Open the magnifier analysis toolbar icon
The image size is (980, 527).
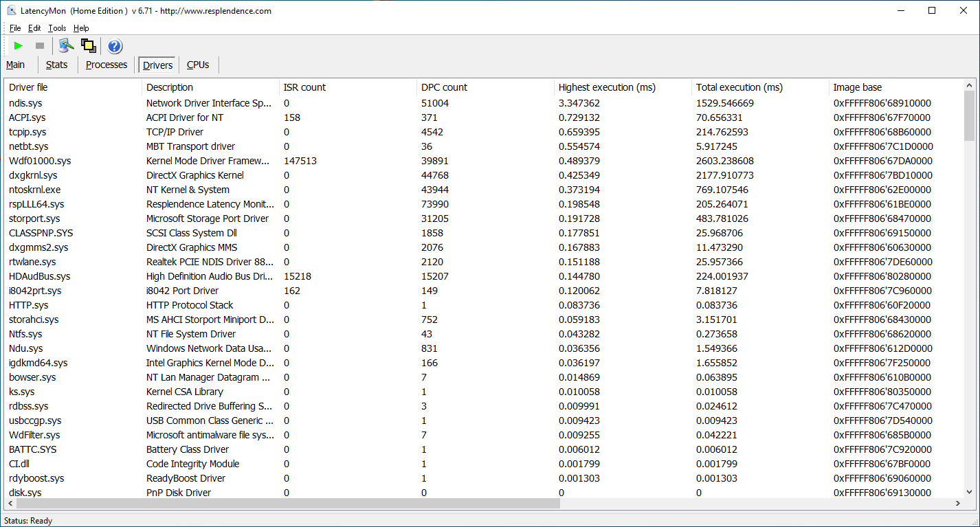point(66,46)
